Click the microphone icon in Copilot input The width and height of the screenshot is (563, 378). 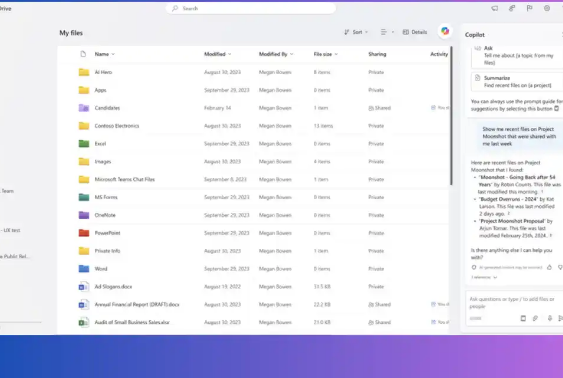coord(550,318)
